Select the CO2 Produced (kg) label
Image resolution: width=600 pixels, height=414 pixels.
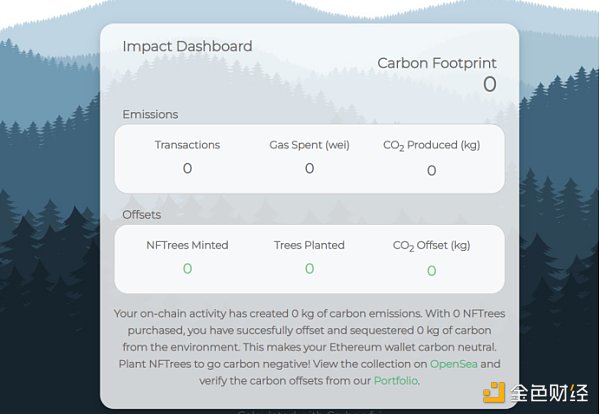[431, 146]
